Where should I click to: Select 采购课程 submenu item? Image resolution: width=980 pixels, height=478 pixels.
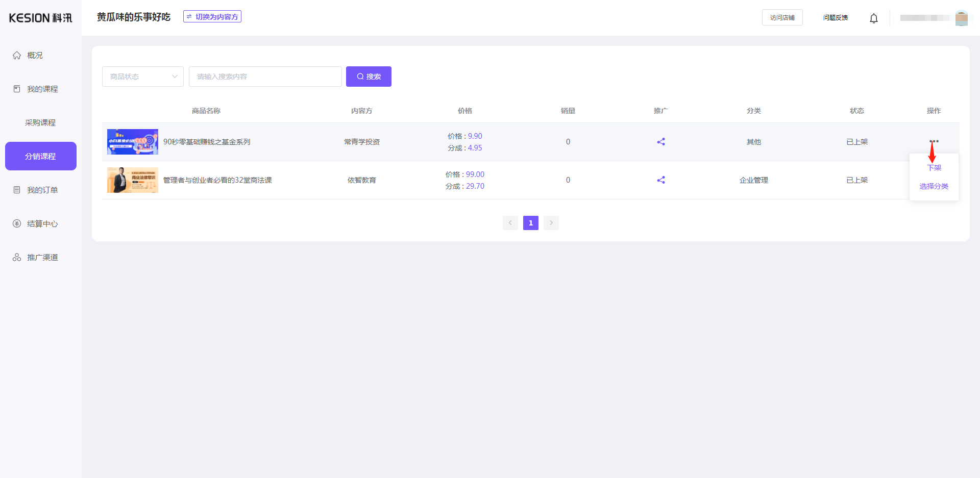[x=40, y=122]
